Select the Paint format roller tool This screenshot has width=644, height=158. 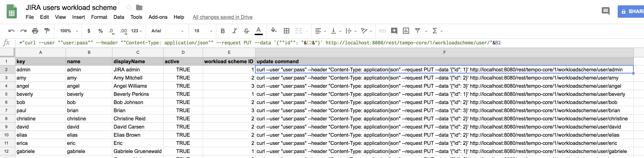pyautogui.click(x=47, y=31)
